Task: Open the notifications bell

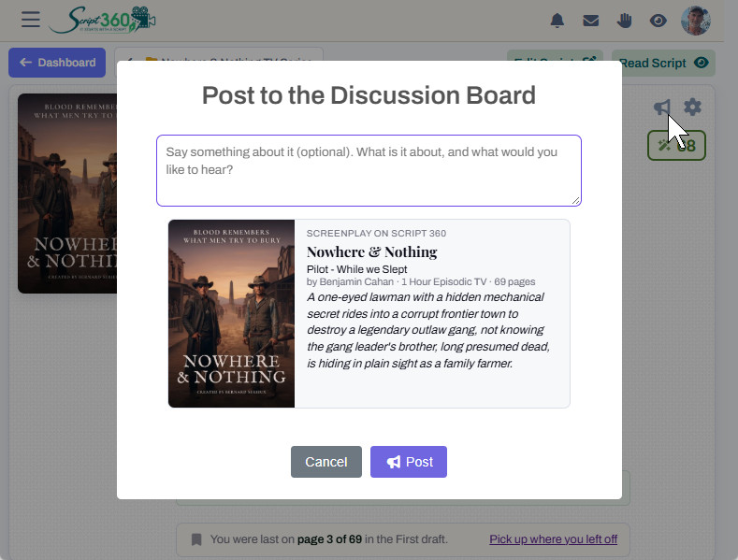Action: tap(557, 21)
